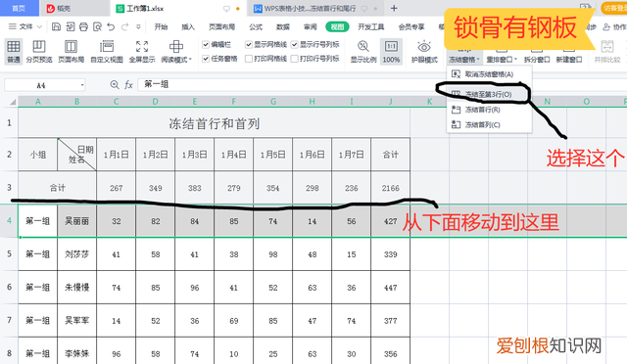Open the 页面布局 ribbon tab
The image size is (627, 364).
tap(221, 26)
